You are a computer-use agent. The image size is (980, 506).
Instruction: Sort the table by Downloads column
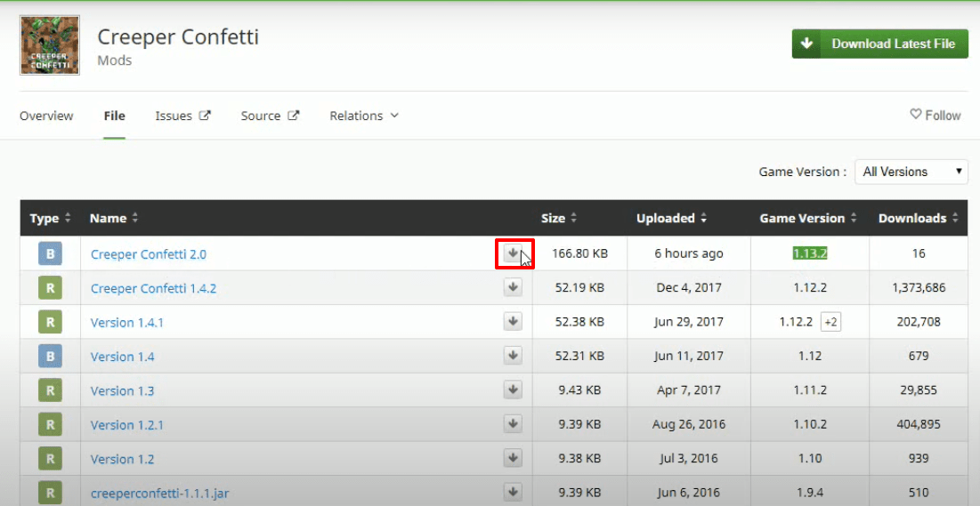coord(918,218)
